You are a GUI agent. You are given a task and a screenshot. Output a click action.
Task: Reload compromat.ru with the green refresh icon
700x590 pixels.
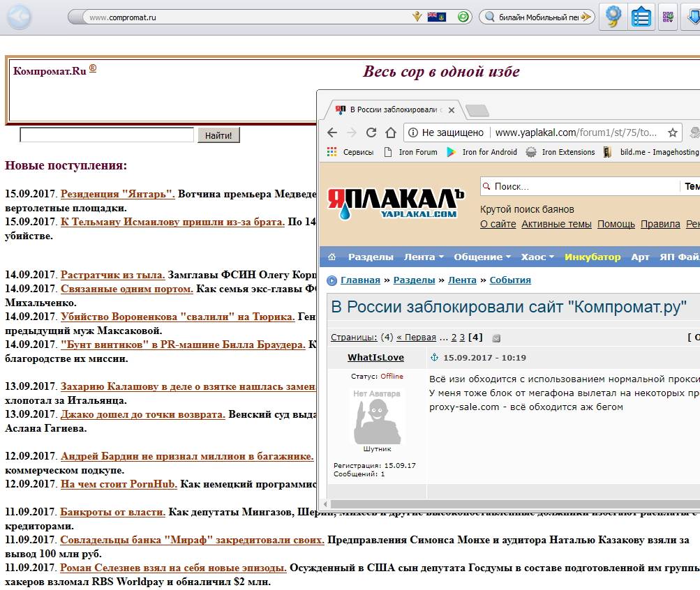(x=463, y=17)
